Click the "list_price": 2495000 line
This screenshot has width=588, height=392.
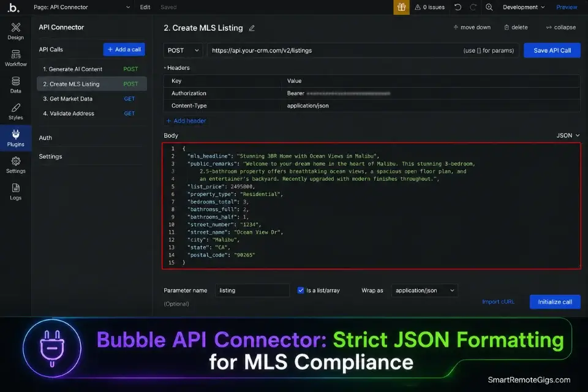tap(221, 186)
